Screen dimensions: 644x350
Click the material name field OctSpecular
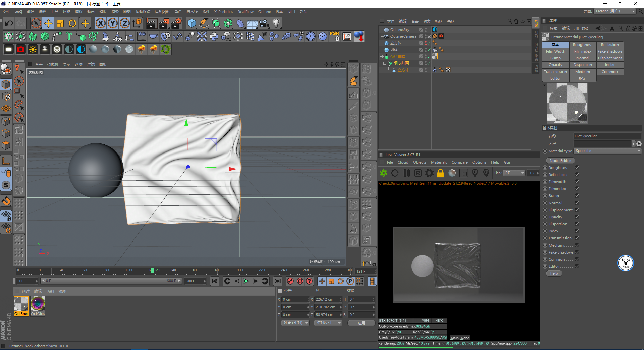(607, 136)
